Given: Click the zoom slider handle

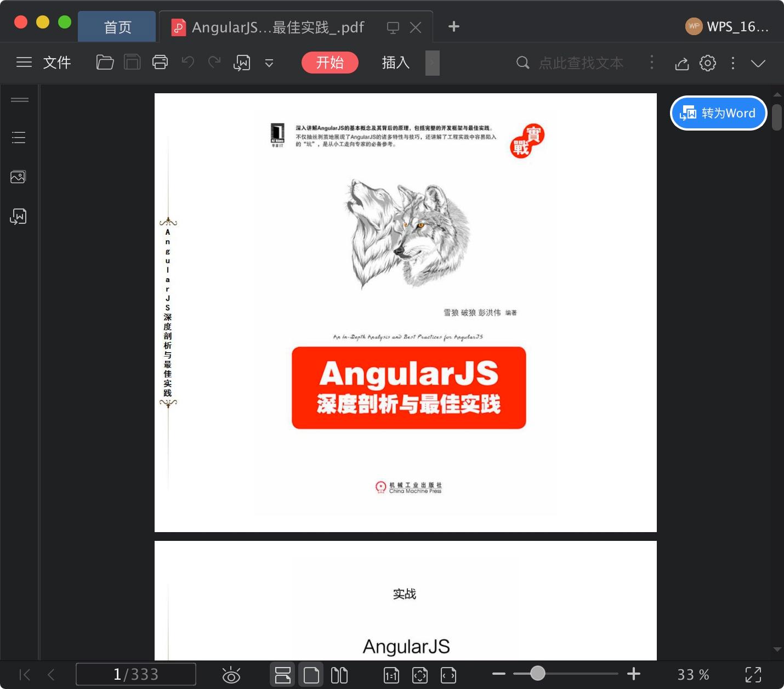Looking at the screenshot, I should pos(538,673).
